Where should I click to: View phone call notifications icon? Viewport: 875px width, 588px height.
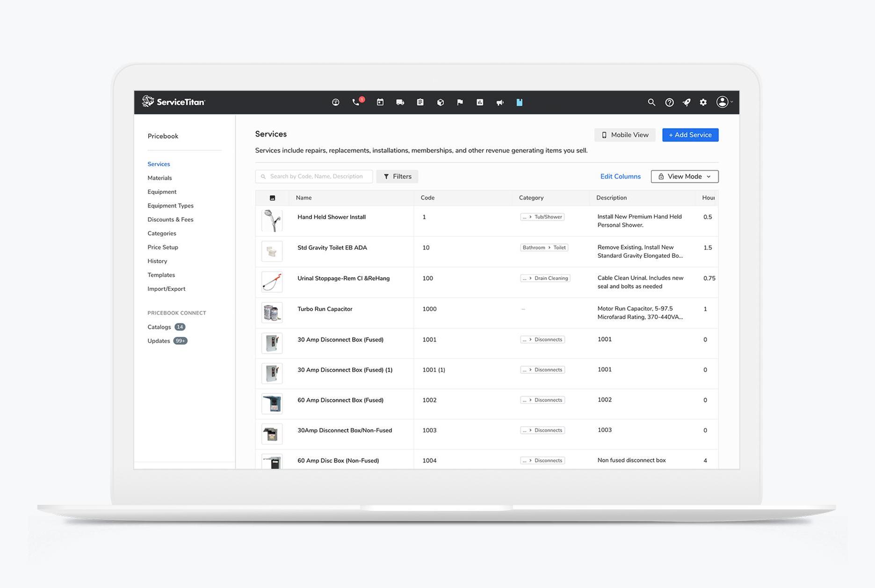coord(356,102)
